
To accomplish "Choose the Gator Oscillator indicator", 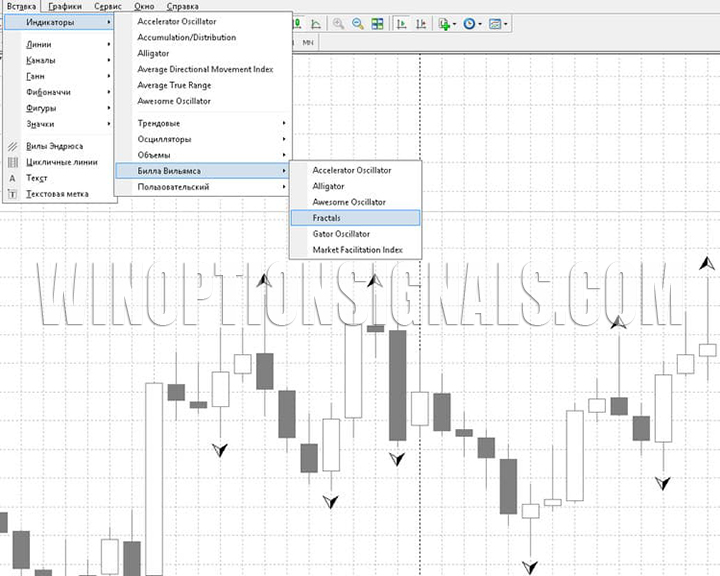I will click(355, 234).
